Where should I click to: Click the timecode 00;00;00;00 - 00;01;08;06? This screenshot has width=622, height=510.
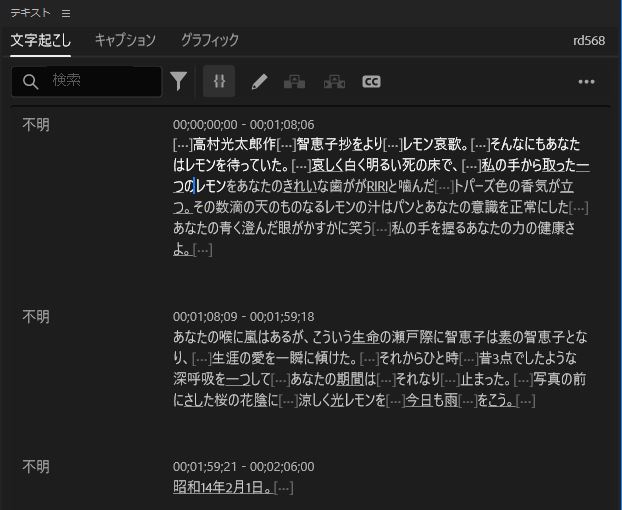pos(243,124)
